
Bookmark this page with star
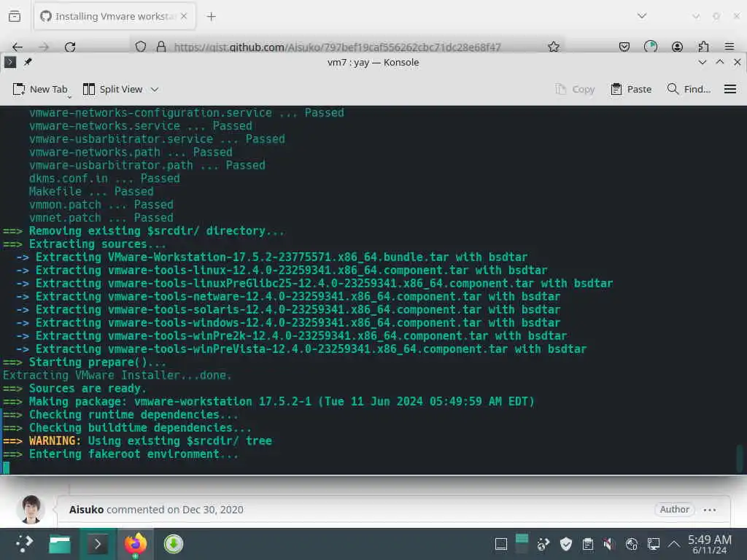click(x=553, y=47)
